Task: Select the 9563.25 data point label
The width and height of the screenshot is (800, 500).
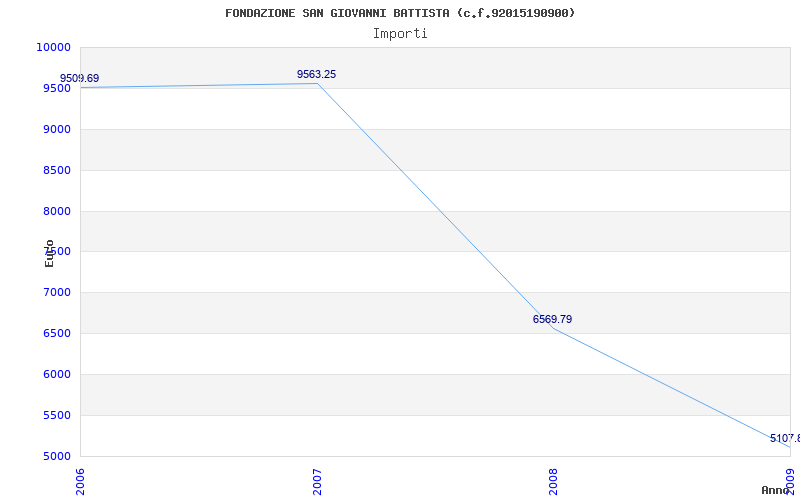Action: 316,74
